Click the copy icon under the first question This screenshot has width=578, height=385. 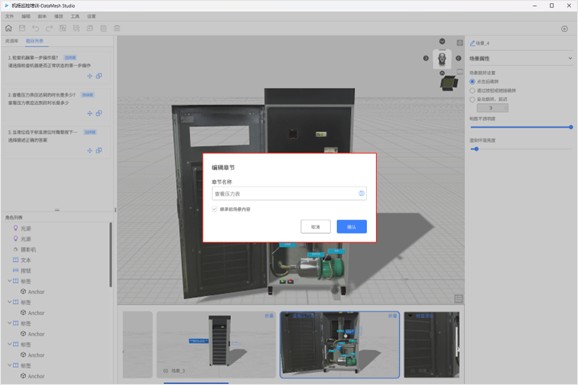[x=99, y=76]
